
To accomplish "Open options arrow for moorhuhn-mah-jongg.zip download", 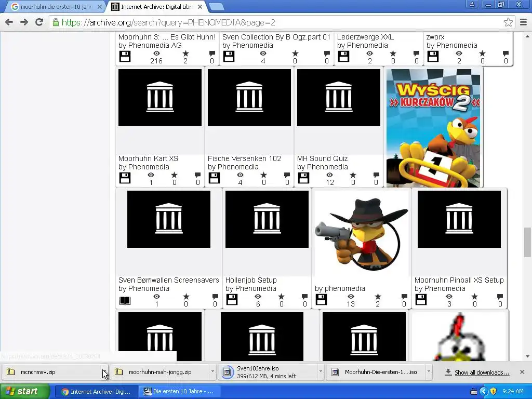I will coord(212,372).
